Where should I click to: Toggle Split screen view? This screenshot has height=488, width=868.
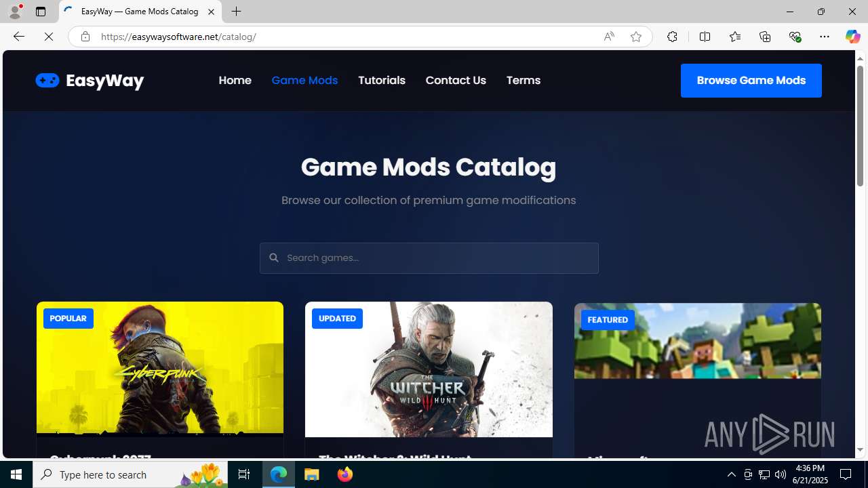(x=705, y=37)
